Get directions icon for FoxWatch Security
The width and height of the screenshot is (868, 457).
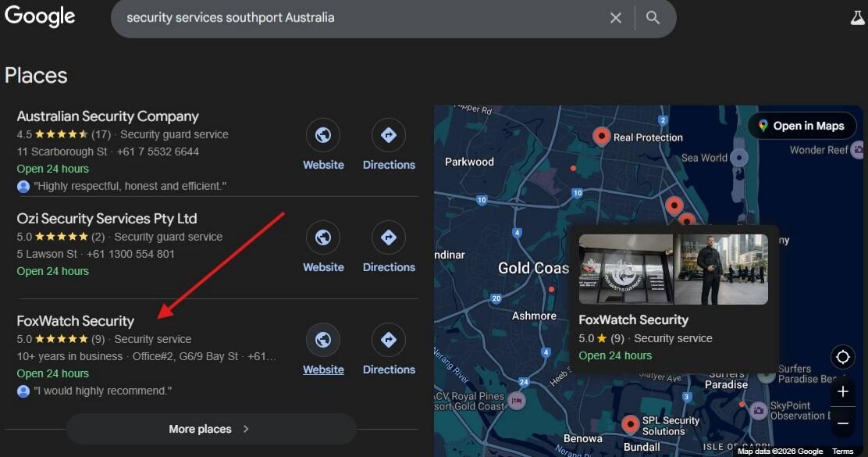coord(389,340)
